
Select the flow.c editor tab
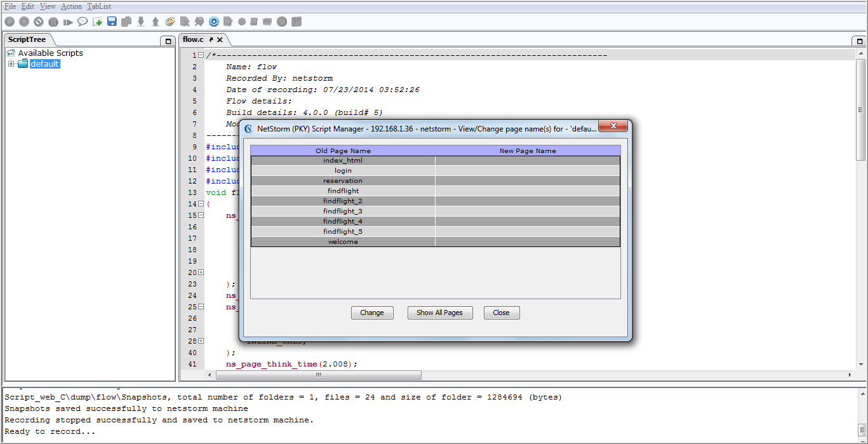[x=193, y=39]
